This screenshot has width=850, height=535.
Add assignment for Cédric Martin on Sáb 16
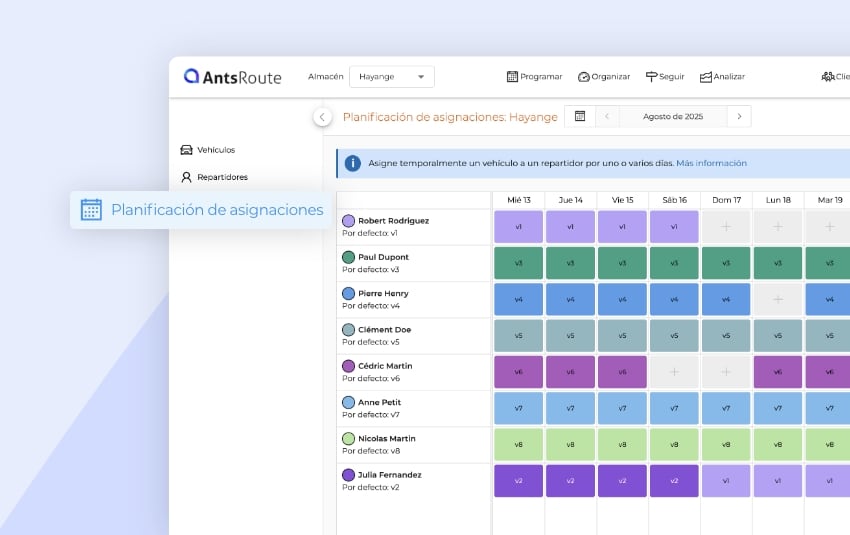point(674,372)
